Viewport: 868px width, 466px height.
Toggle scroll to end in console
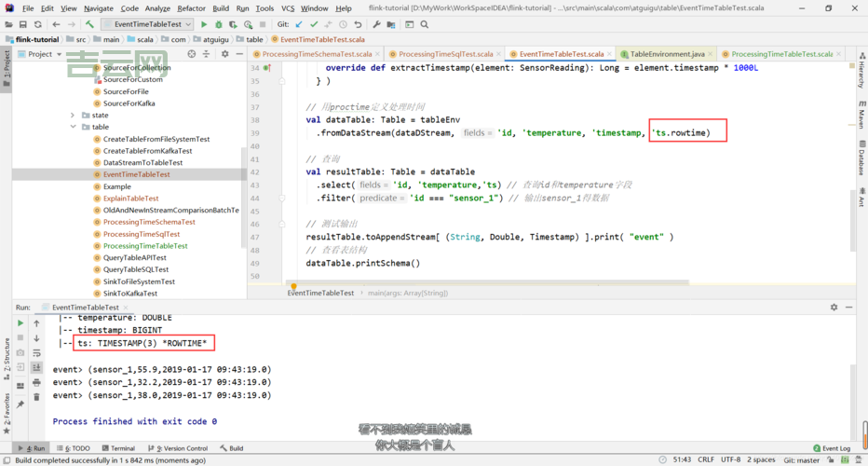pos(36,367)
